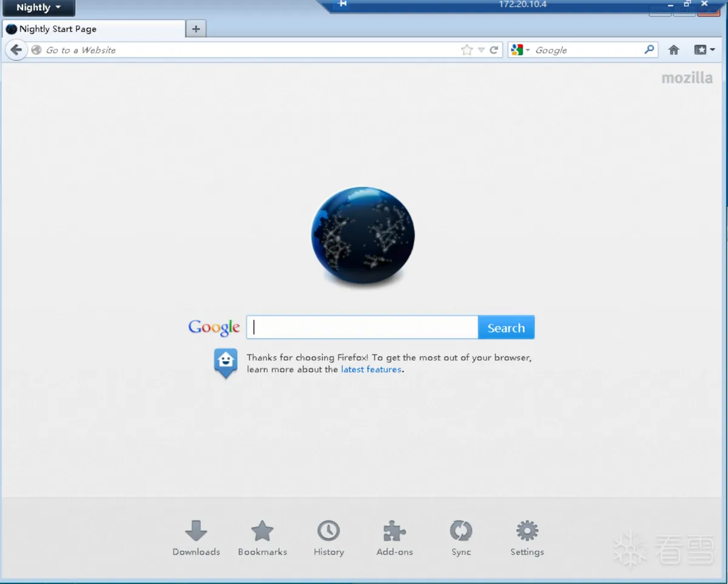Focus the Go to a Website address bar
The width and height of the screenshot is (728, 584).
click(x=252, y=50)
